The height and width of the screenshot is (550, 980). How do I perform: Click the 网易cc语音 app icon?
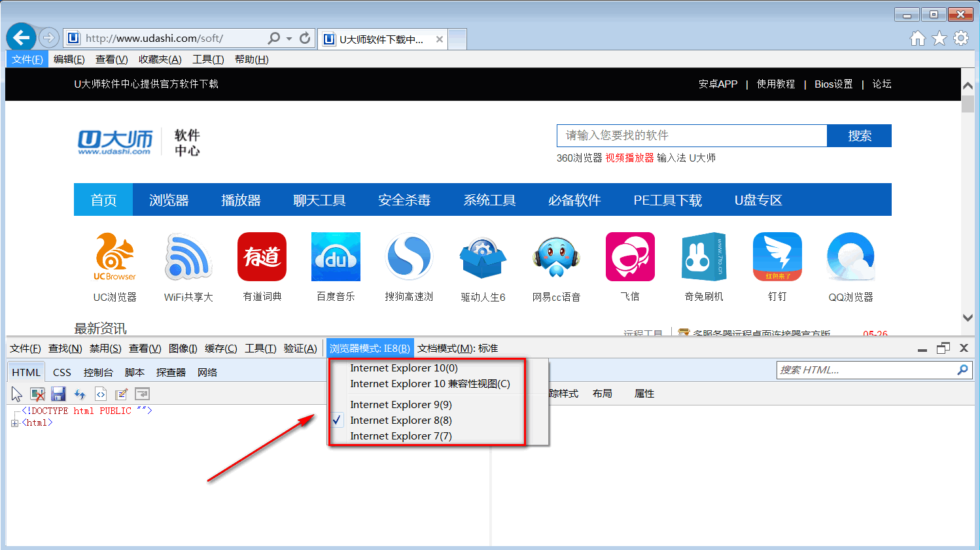tap(556, 256)
